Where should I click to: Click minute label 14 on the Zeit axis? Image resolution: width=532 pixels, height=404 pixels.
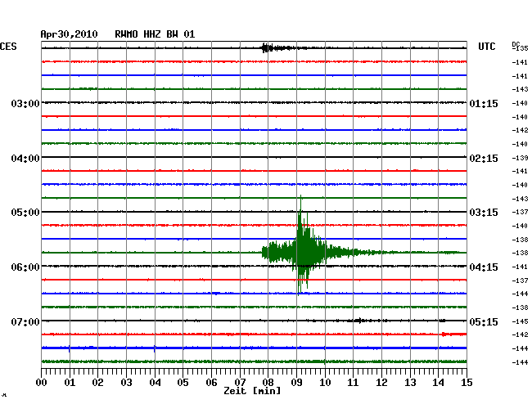439,383
